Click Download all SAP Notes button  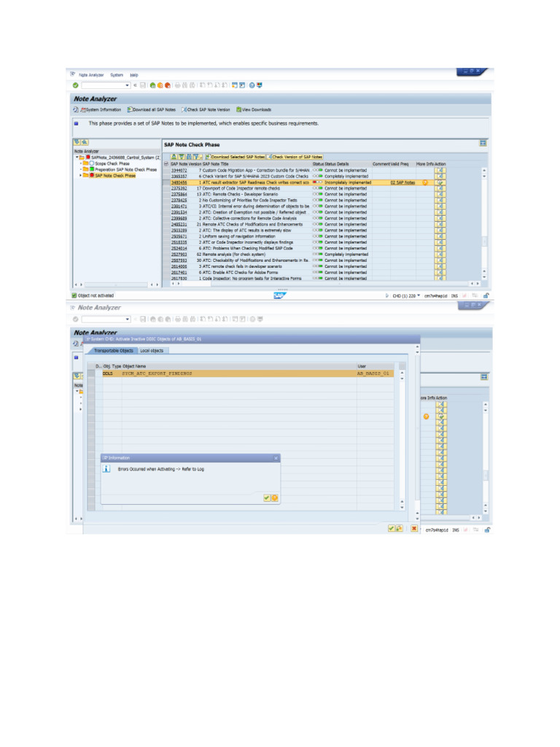(152, 109)
